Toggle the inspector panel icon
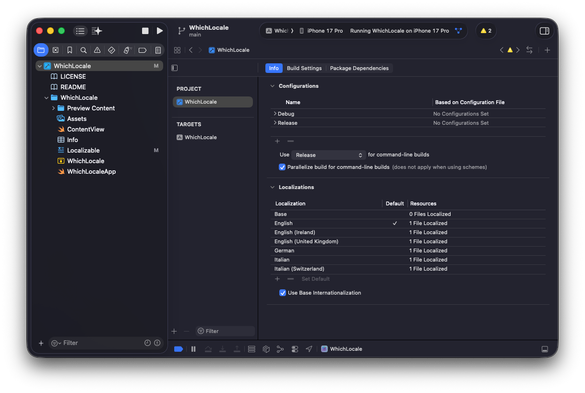The width and height of the screenshot is (585, 393). (544, 31)
